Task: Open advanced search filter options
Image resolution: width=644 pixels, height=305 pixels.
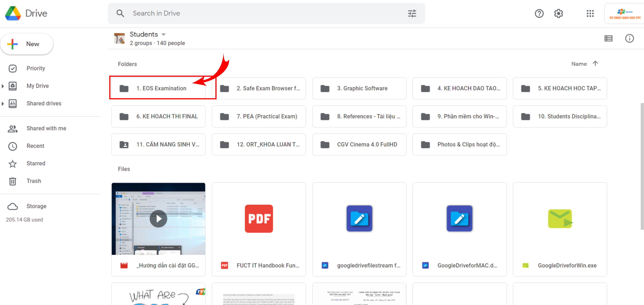Action: (412, 13)
